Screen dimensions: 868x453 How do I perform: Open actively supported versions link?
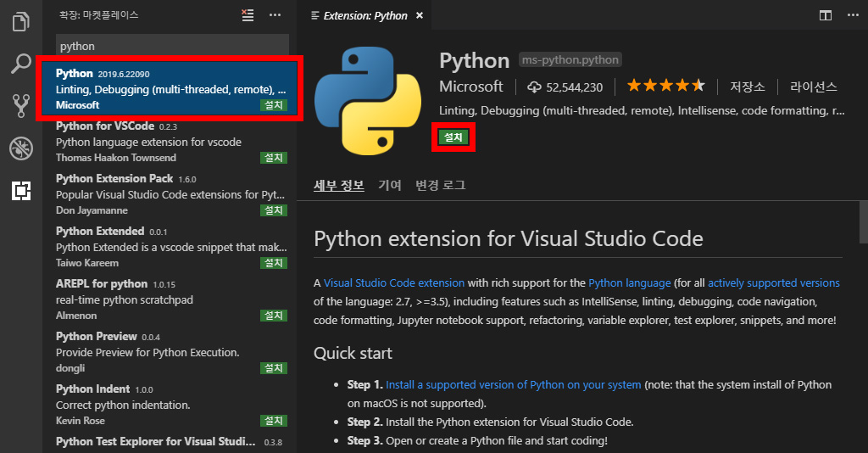[x=774, y=283]
